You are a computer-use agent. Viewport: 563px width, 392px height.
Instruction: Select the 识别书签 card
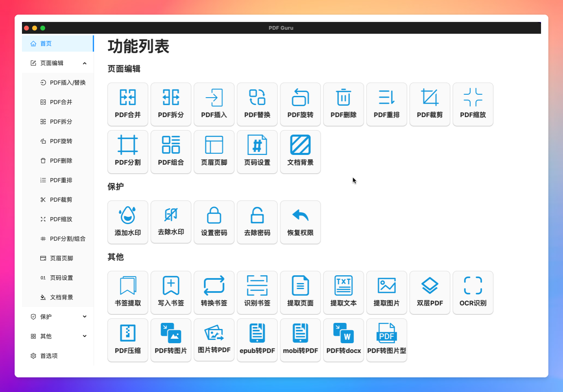[x=257, y=293]
